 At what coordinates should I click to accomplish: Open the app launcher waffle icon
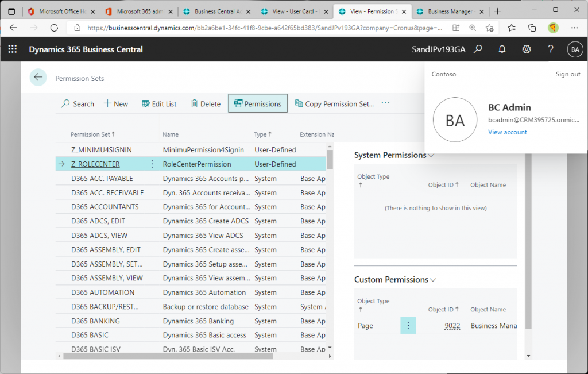click(13, 49)
